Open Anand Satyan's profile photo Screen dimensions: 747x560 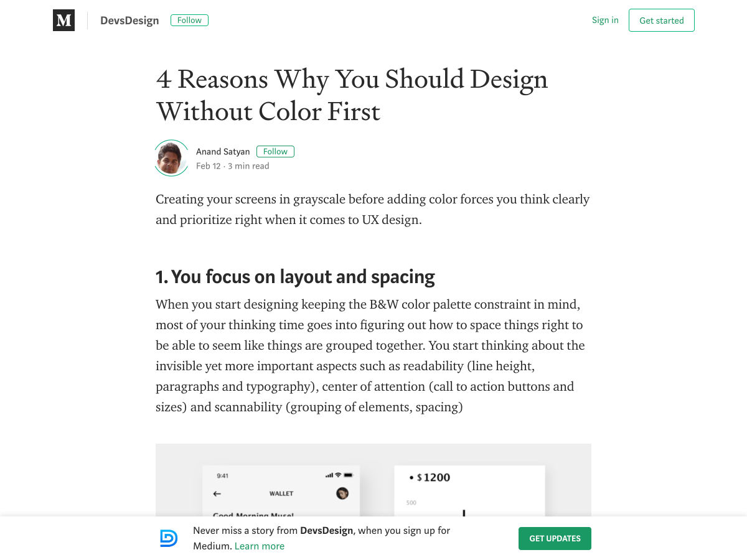tap(171, 158)
